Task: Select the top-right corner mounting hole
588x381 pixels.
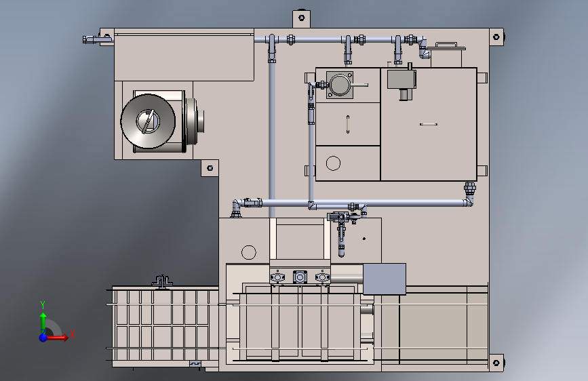Action: point(496,37)
